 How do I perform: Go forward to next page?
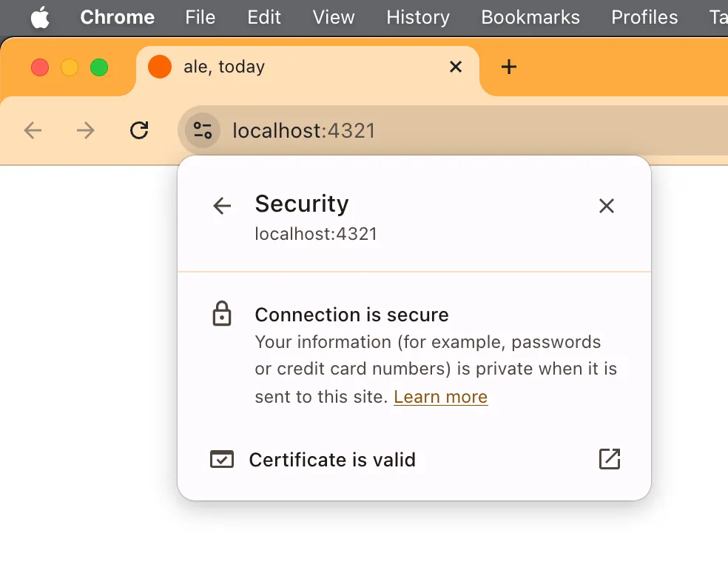coord(86,131)
